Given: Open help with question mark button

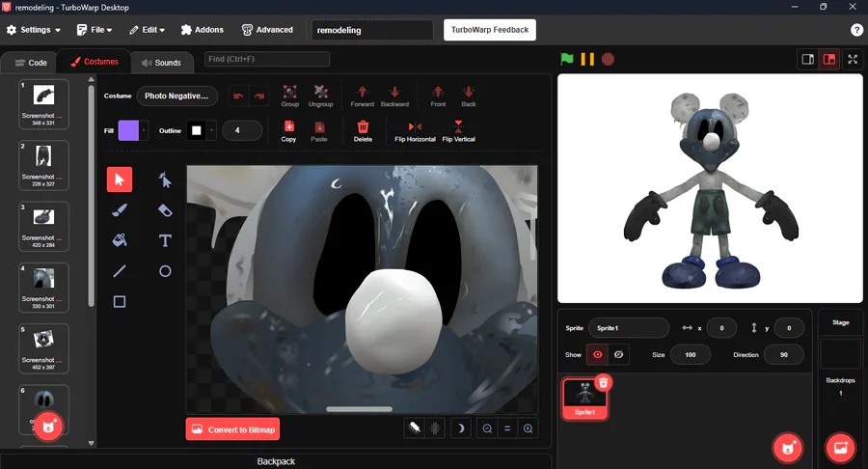Looking at the screenshot, I should click(856, 30).
